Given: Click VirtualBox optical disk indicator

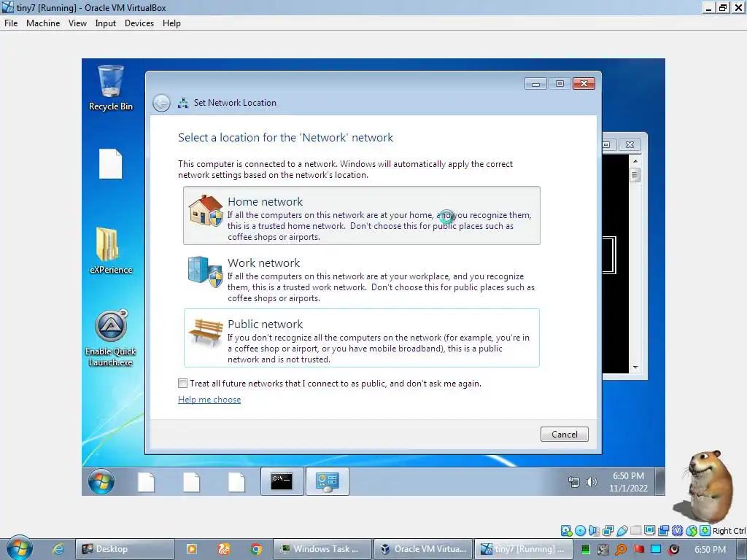Looking at the screenshot, I should pyautogui.click(x=580, y=531).
